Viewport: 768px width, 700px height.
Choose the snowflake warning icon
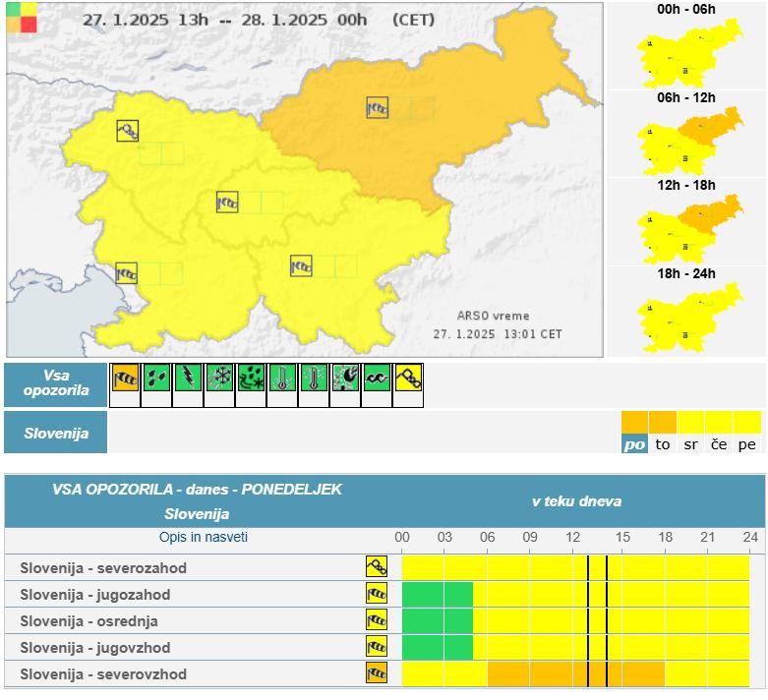point(219,379)
